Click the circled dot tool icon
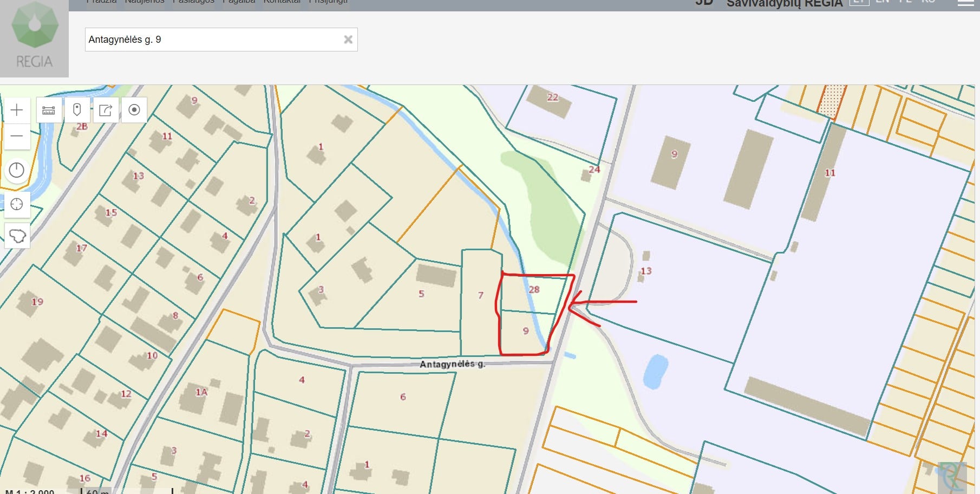980x494 pixels. coord(134,110)
